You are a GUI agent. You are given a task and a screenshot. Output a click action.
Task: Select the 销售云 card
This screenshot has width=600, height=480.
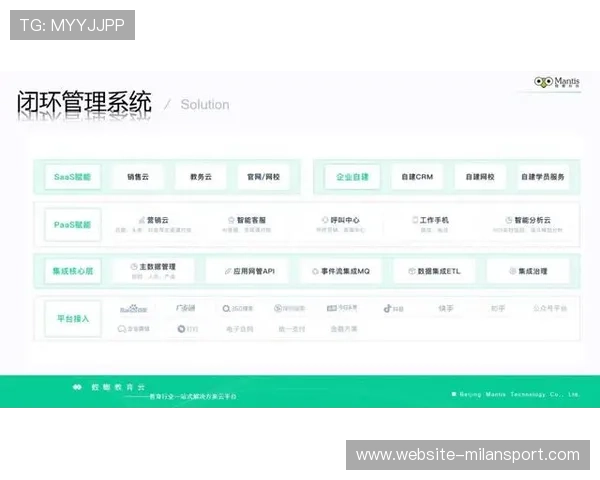click(x=138, y=177)
